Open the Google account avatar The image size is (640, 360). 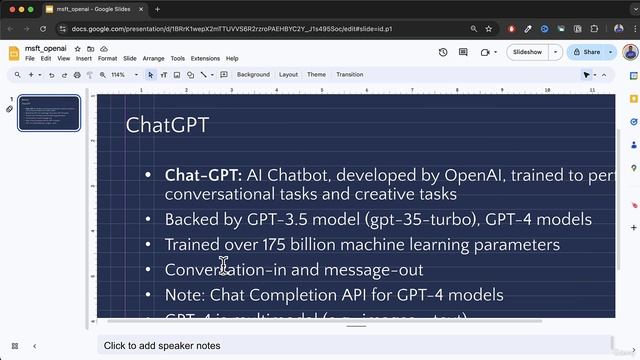point(631,52)
